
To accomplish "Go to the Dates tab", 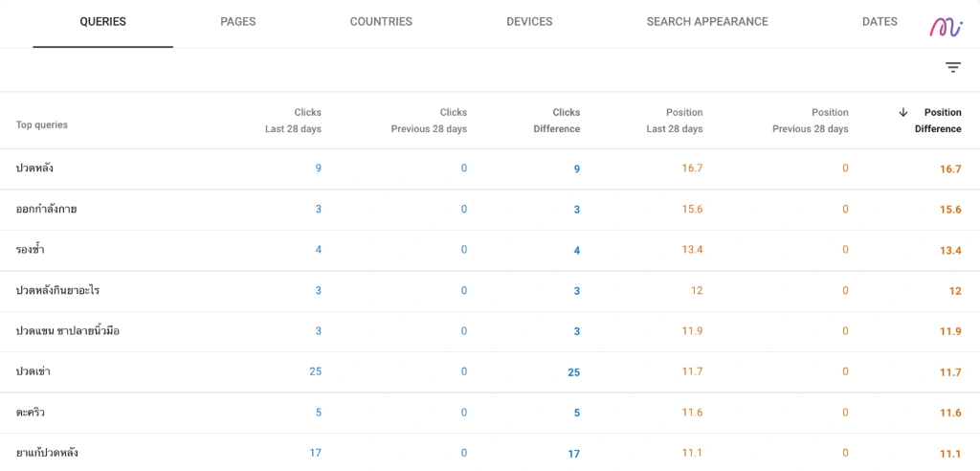I will coord(880,22).
